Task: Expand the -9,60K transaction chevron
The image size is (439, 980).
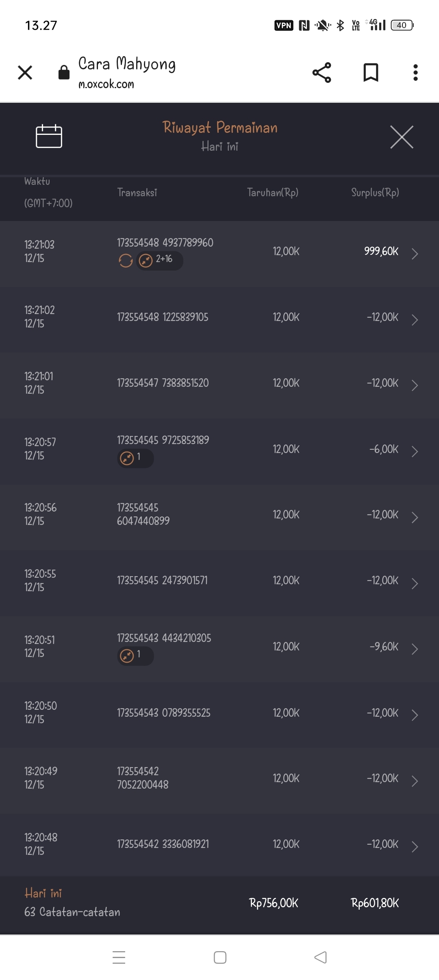Action: click(414, 649)
